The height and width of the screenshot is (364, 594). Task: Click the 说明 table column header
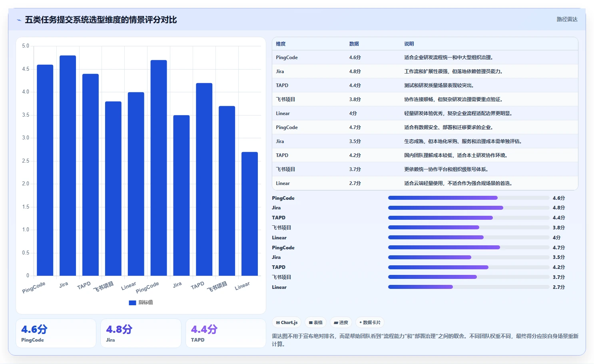point(409,44)
